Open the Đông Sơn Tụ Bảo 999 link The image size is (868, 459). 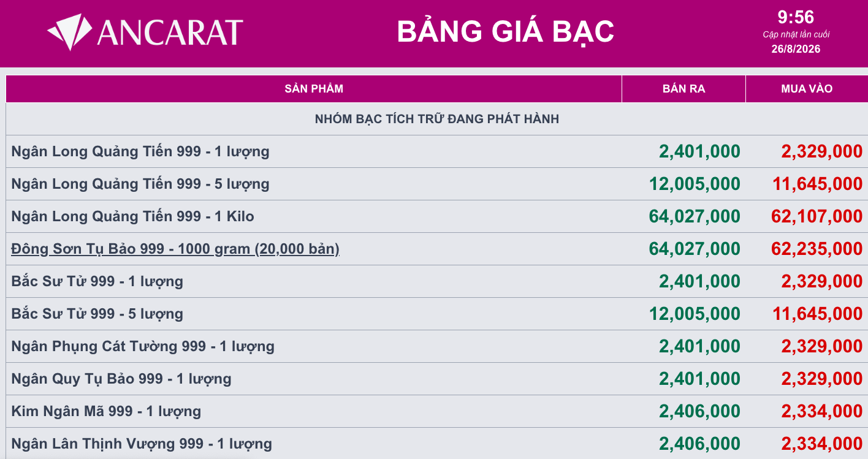coord(175,249)
